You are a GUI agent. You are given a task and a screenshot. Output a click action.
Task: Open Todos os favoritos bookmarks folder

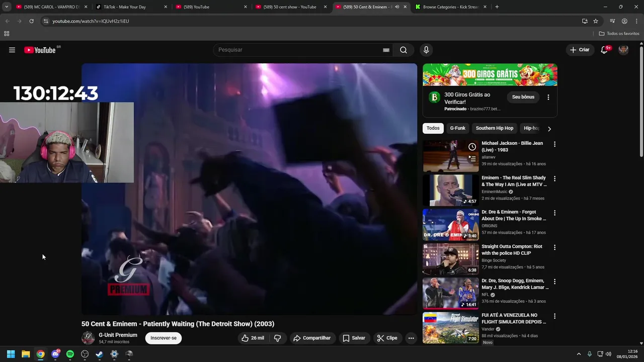619,34
